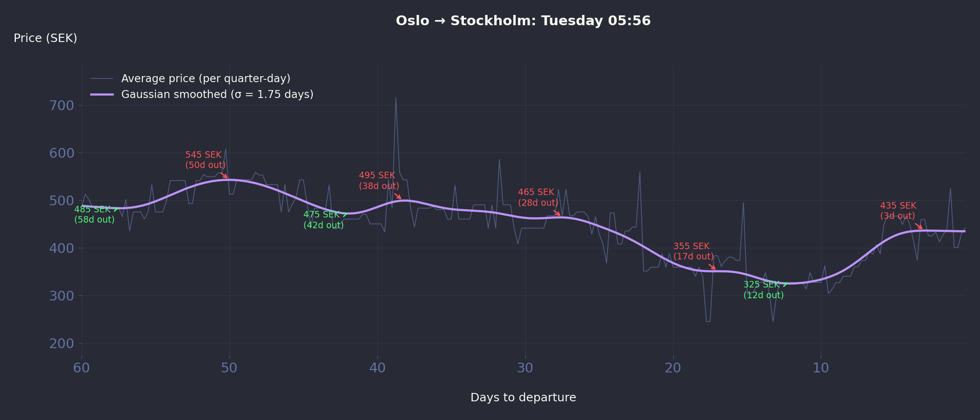Click the Average price legend line swatch

pyautogui.click(x=102, y=78)
